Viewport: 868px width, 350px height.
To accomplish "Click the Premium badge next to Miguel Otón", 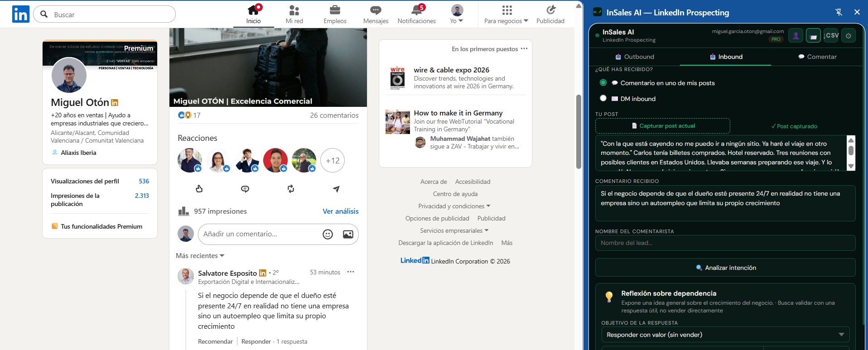I will pos(115,103).
